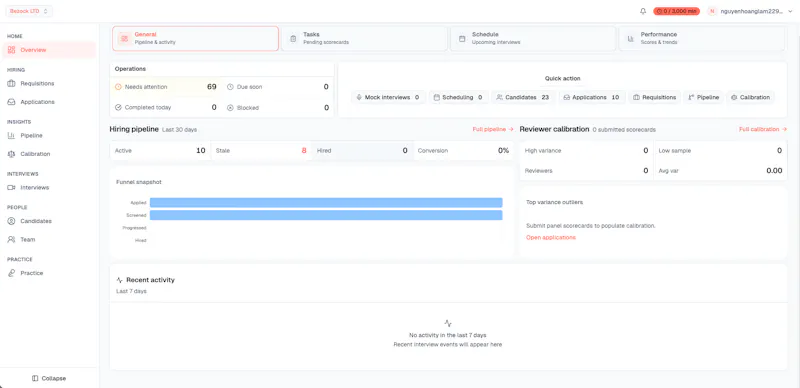Click the Practice sidebar icon
800x388 pixels.
pos(11,273)
